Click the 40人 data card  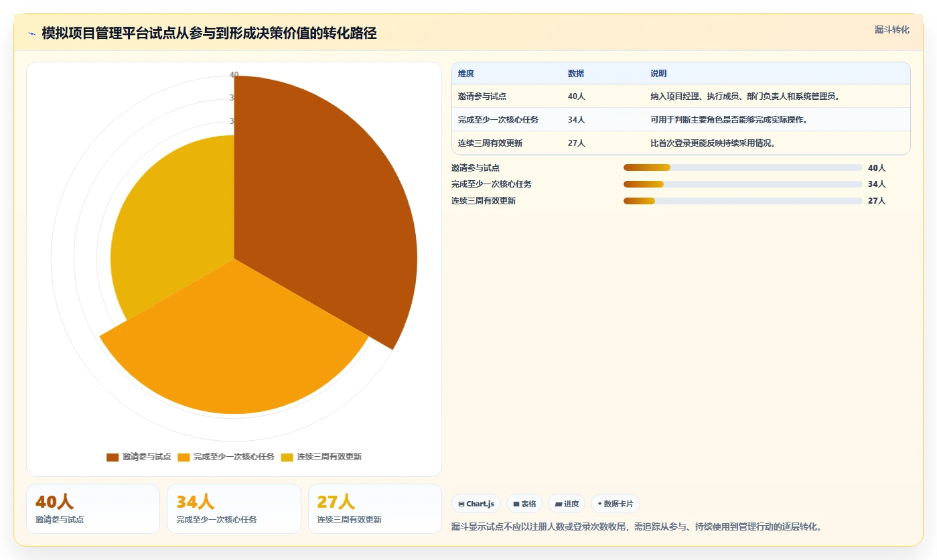(x=93, y=509)
